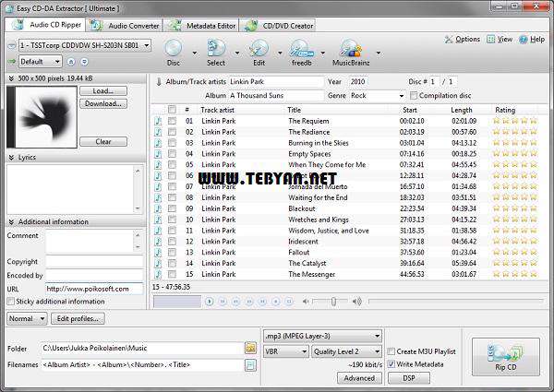Open Options settings
This screenshot has width=554, height=392.
pyautogui.click(x=463, y=39)
